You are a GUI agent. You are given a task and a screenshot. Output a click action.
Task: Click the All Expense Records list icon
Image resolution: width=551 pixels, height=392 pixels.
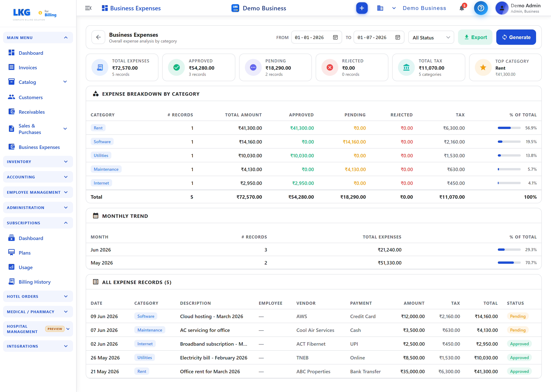tap(95, 282)
